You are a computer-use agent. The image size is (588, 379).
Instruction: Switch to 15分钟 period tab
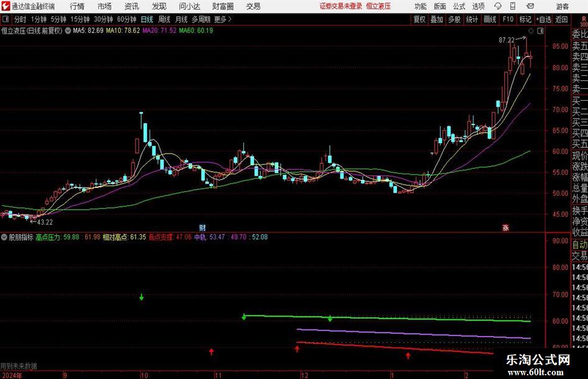pyautogui.click(x=80, y=19)
